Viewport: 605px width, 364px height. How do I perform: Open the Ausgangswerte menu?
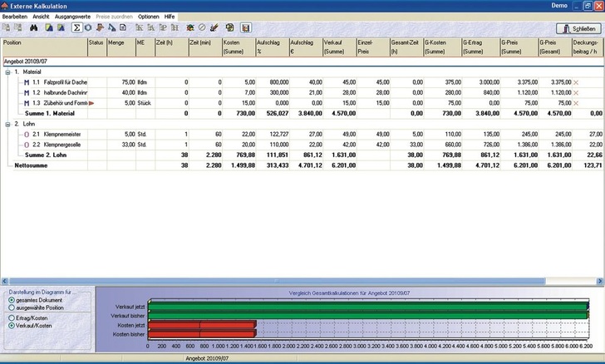pyautogui.click(x=73, y=17)
